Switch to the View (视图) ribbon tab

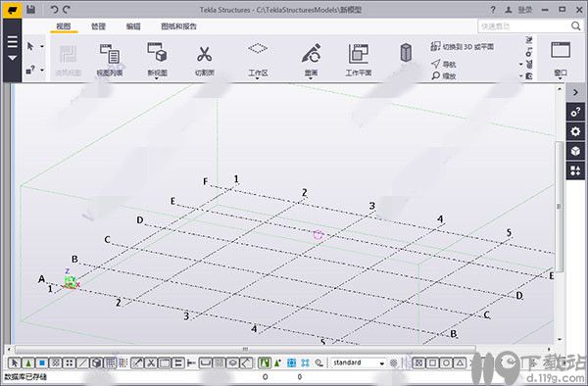click(x=64, y=26)
